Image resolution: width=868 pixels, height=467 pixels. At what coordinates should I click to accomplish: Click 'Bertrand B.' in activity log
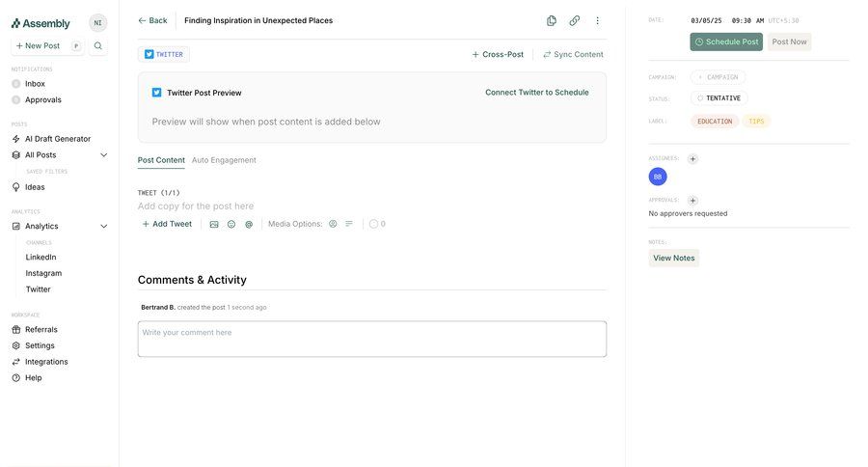[x=158, y=308]
